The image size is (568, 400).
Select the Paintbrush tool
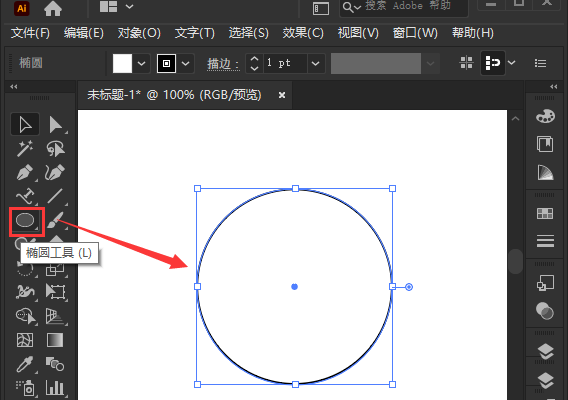(x=55, y=220)
